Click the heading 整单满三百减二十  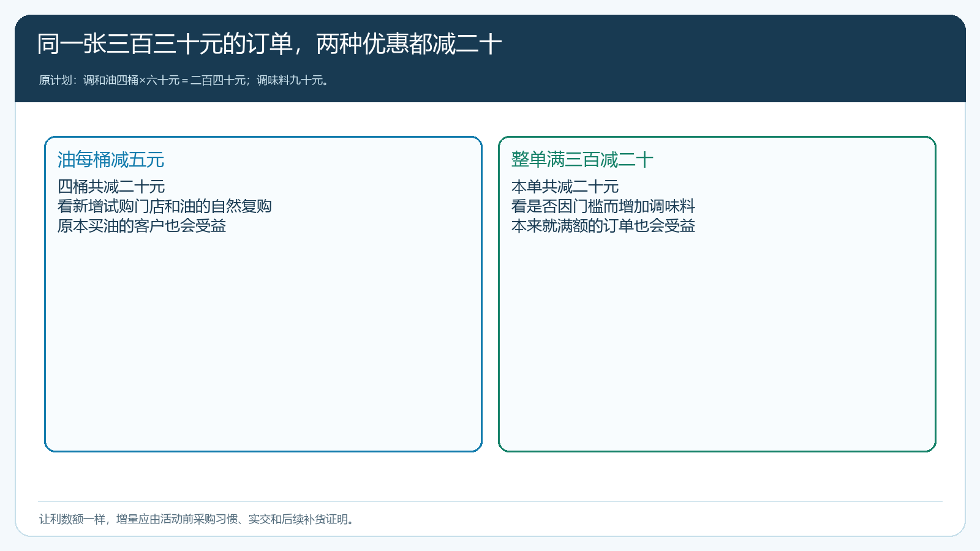click(x=582, y=160)
